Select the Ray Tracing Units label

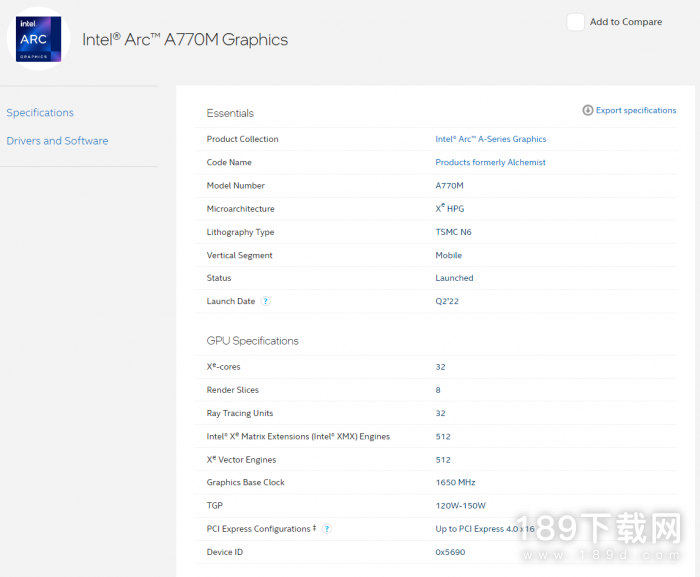[x=240, y=414]
